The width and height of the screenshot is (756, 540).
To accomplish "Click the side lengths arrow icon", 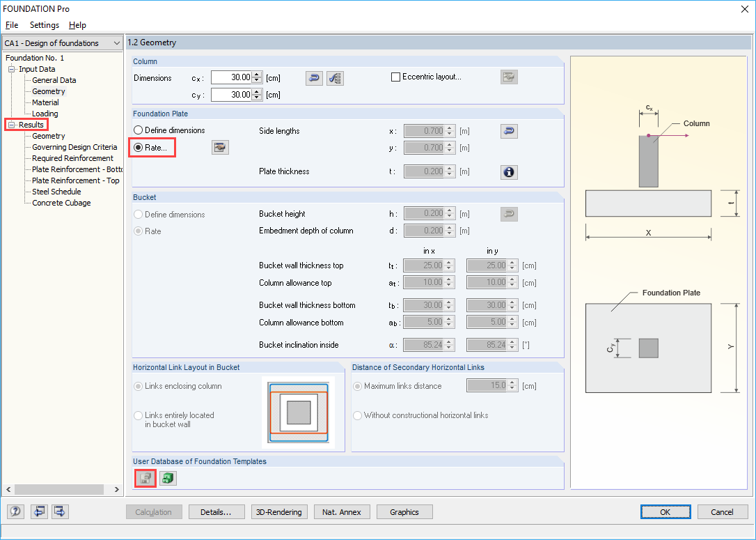I will pos(509,131).
